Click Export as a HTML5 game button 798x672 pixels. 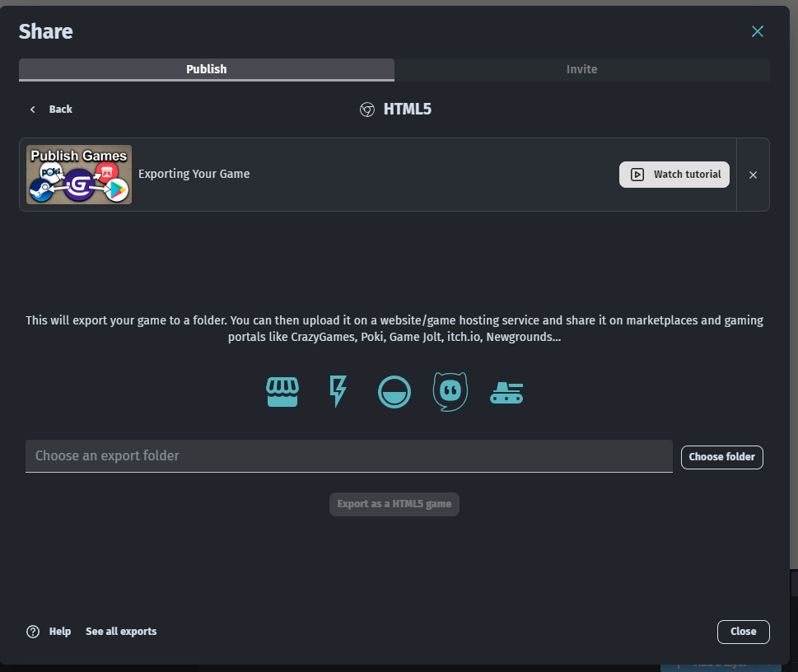[394, 504]
